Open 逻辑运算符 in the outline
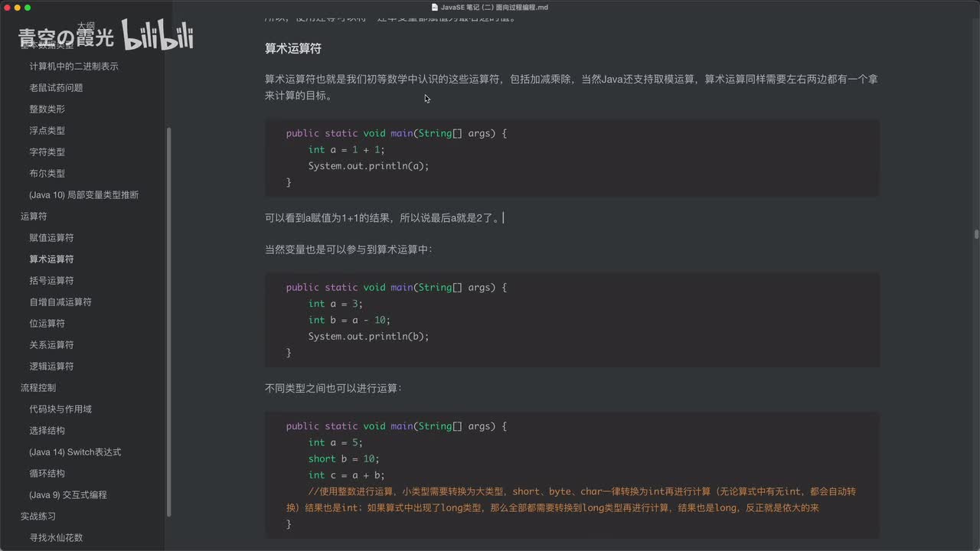 (51, 367)
